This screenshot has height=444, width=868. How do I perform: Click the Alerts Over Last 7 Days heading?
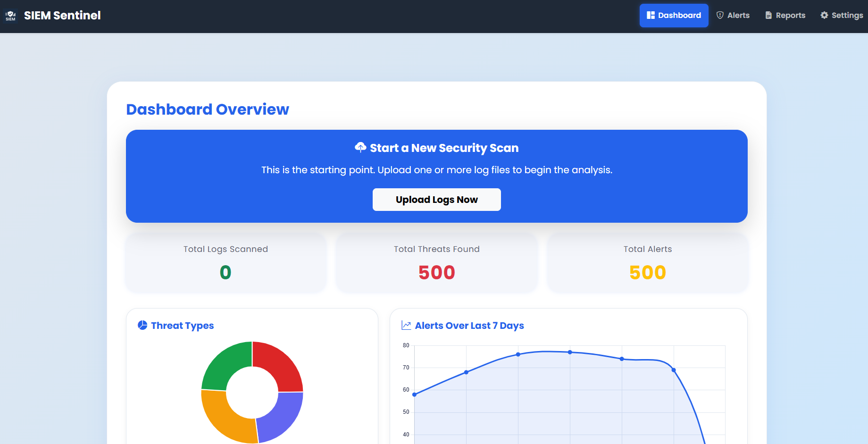tap(469, 326)
